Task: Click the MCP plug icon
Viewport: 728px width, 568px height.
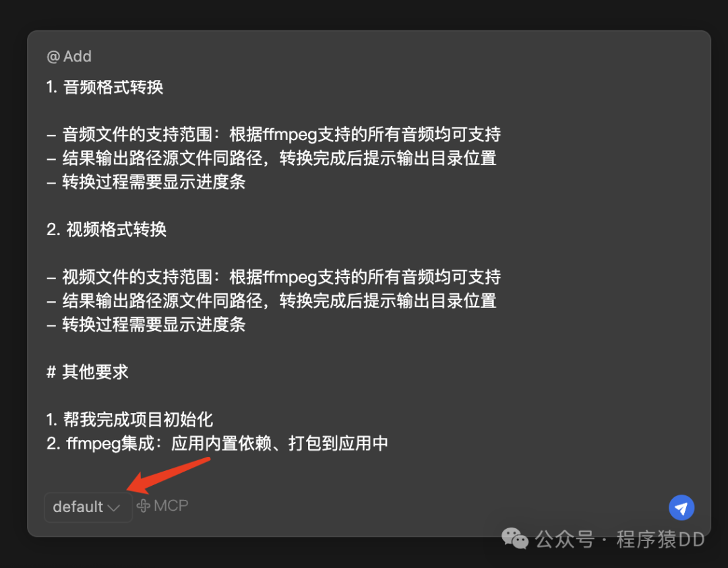Action: (x=144, y=506)
